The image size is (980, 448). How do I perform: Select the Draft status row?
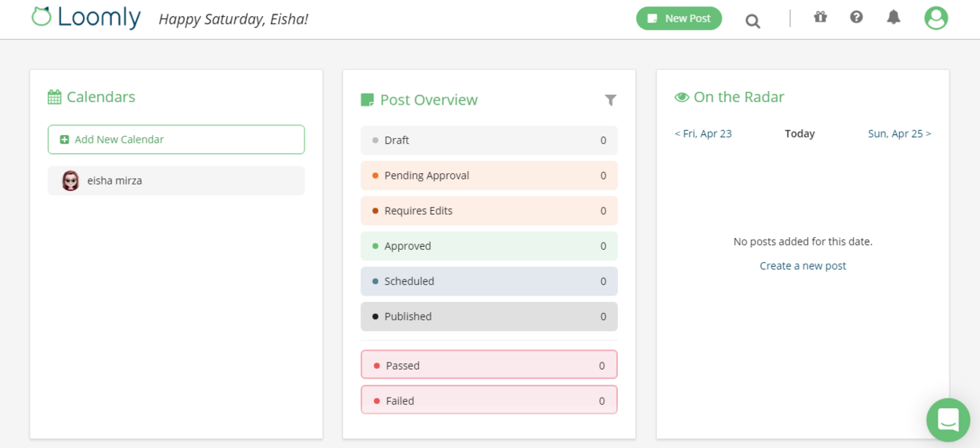[x=489, y=140]
